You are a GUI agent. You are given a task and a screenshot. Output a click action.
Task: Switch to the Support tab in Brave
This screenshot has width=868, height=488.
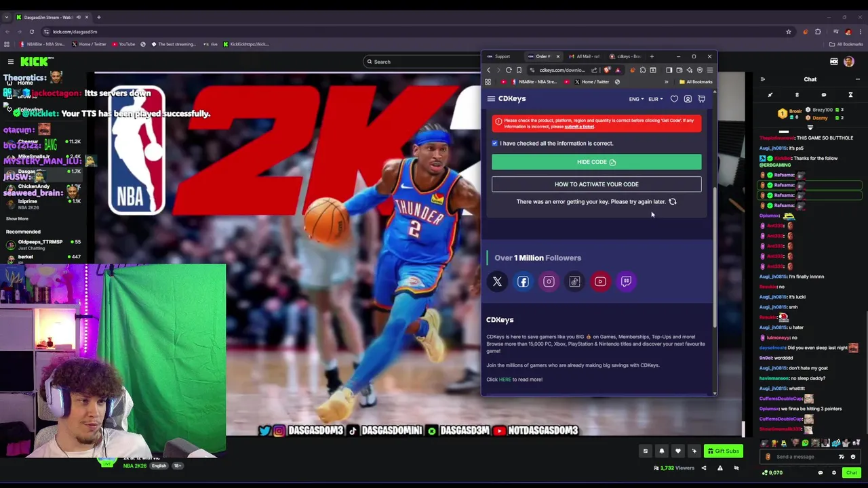pyautogui.click(x=502, y=56)
